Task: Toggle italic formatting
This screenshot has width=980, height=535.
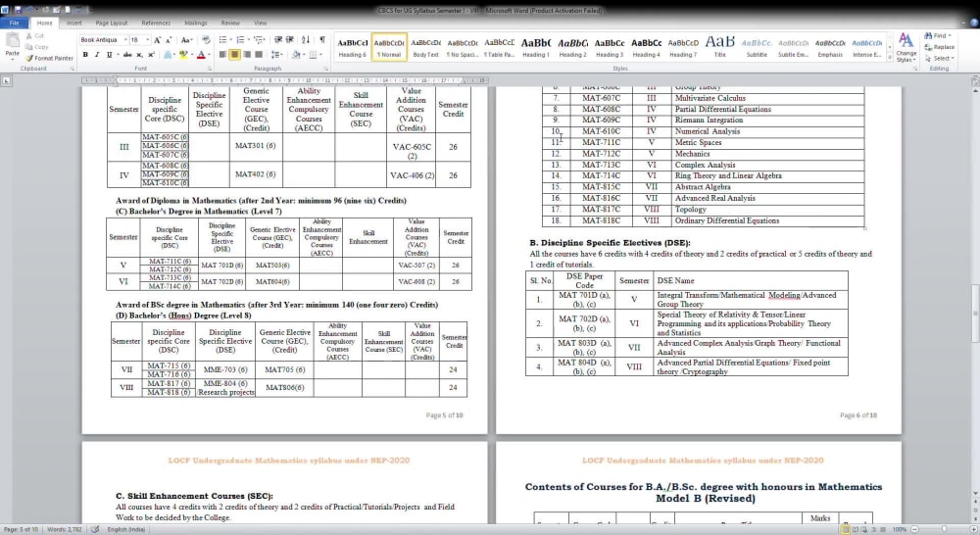Action: [97, 55]
